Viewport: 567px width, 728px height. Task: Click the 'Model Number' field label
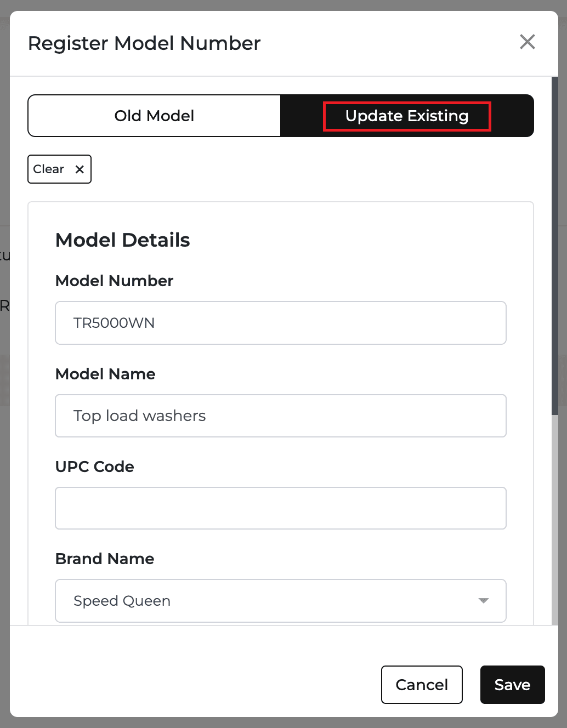click(114, 281)
